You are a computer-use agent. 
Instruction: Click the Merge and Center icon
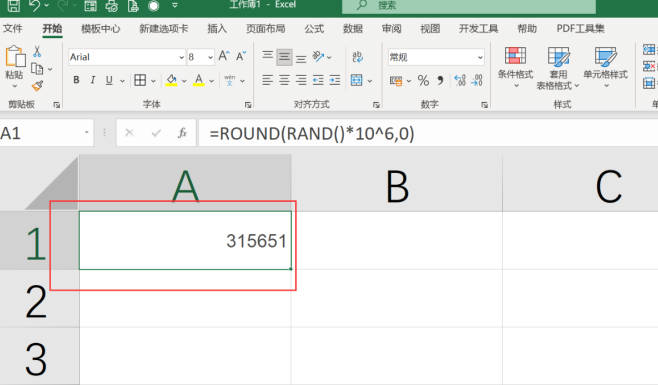(356, 80)
